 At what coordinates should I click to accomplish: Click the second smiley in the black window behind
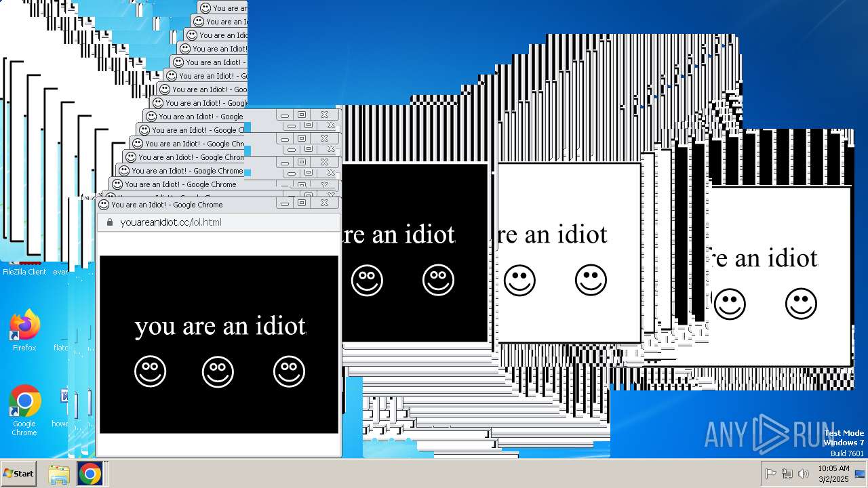click(438, 280)
